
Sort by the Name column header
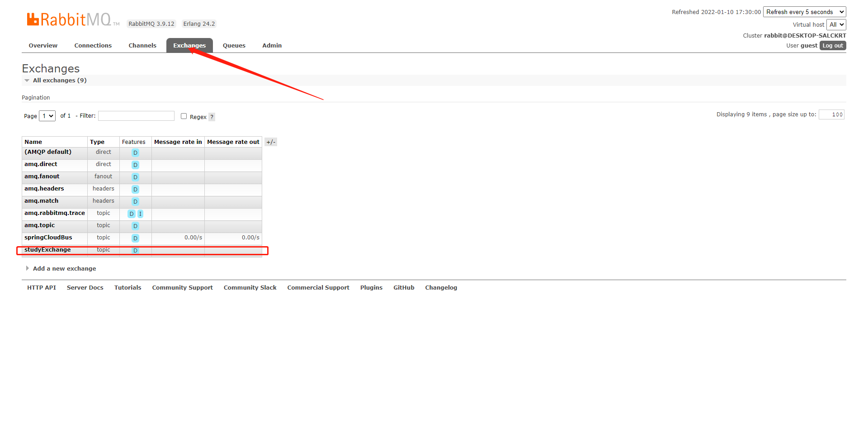pyautogui.click(x=33, y=142)
